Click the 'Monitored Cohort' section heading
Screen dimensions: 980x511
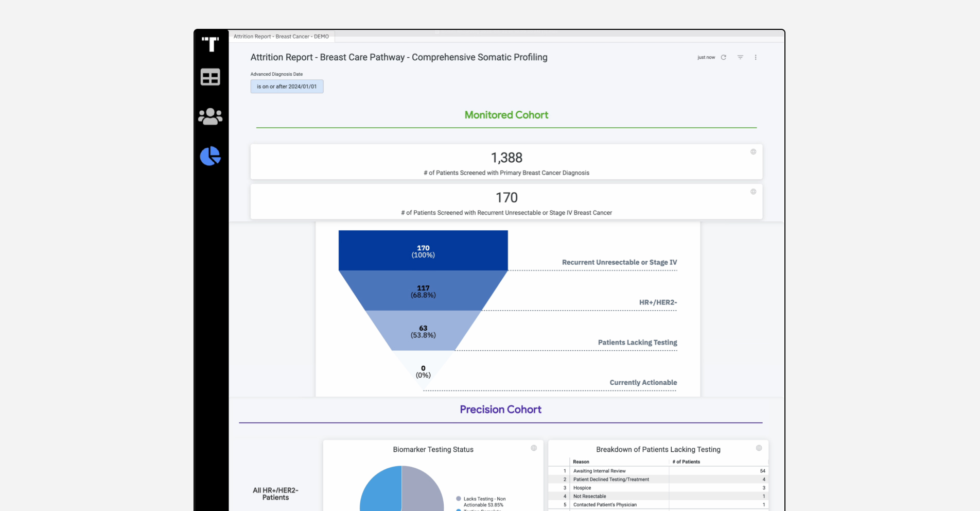coord(506,115)
